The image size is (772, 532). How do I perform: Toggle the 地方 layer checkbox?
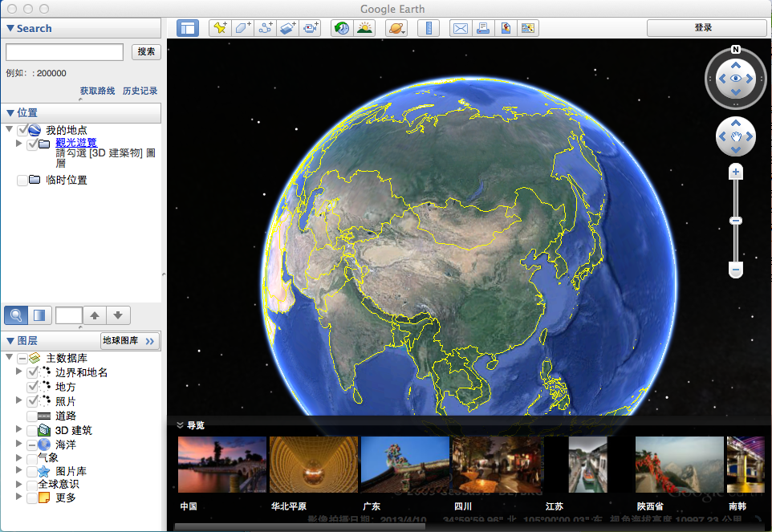point(32,387)
